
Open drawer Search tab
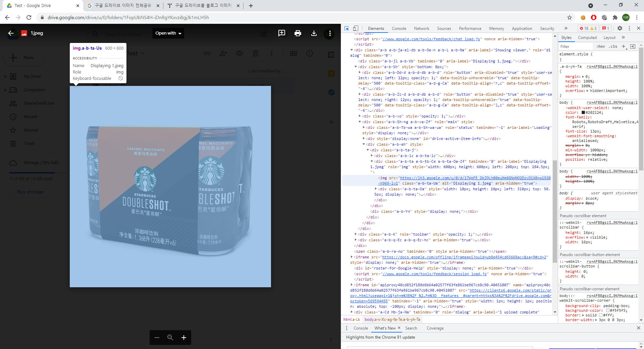coord(411,328)
